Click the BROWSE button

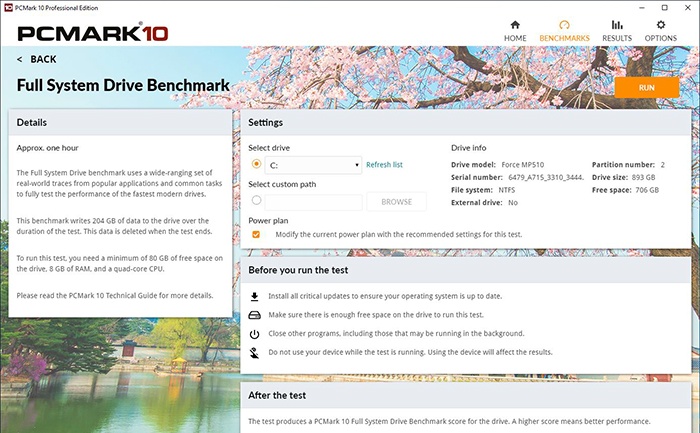pos(396,202)
